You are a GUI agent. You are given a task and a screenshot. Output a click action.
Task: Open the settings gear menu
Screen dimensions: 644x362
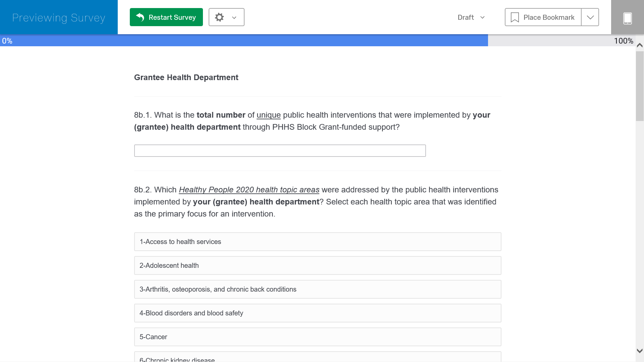219,17
